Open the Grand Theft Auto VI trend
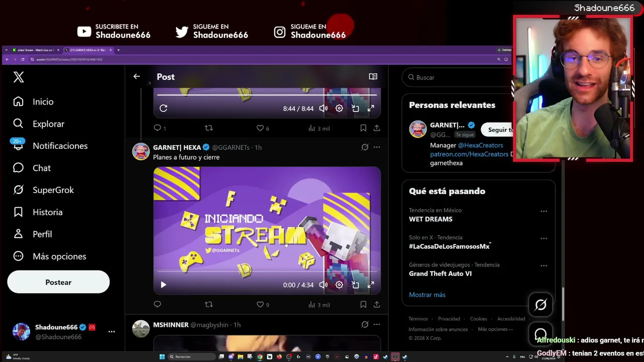 (440, 274)
